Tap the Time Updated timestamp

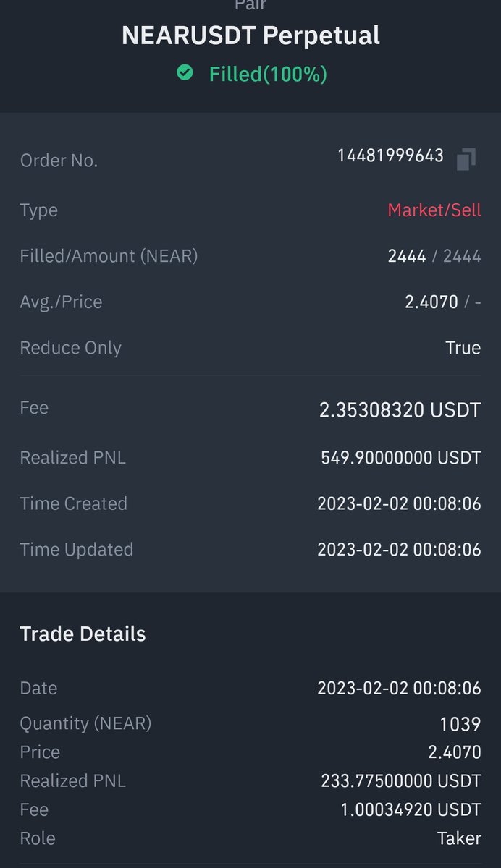tap(399, 549)
